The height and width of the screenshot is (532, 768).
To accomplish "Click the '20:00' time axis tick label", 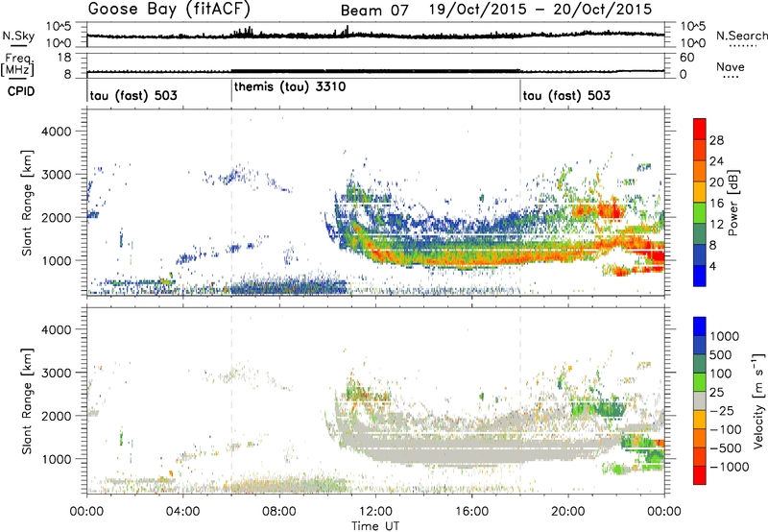I will click(568, 512).
